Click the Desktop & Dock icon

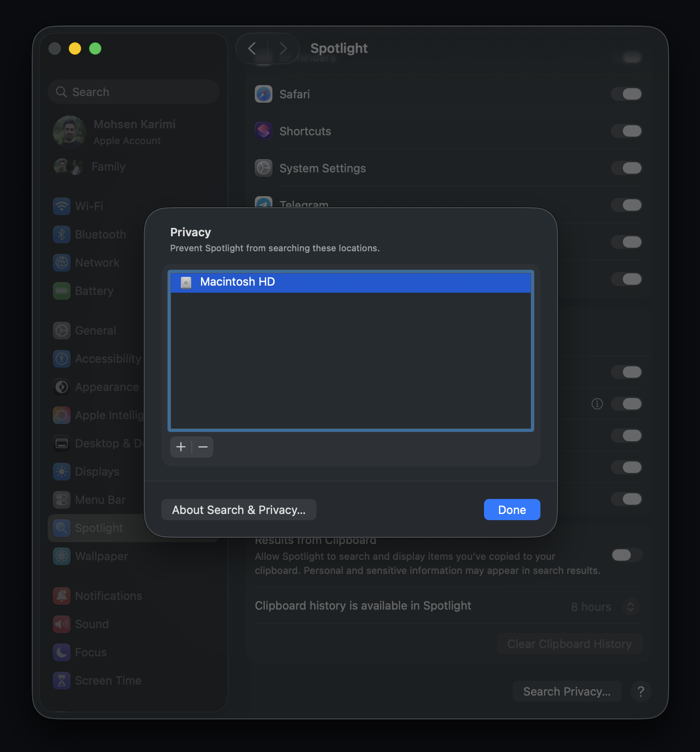(x=62, y=443)
